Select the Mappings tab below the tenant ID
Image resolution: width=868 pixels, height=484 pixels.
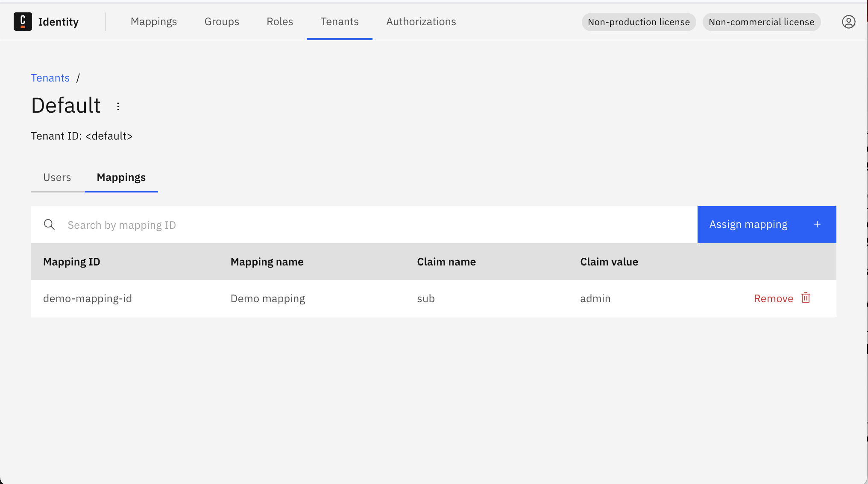(121, 177)
